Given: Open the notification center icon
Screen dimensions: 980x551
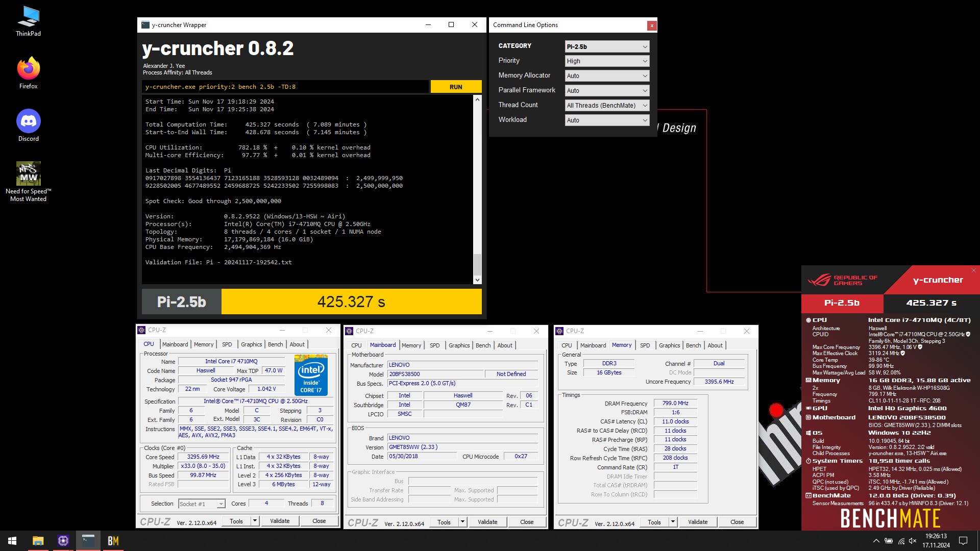Looking at the screenshot, I should pos(963,541).
